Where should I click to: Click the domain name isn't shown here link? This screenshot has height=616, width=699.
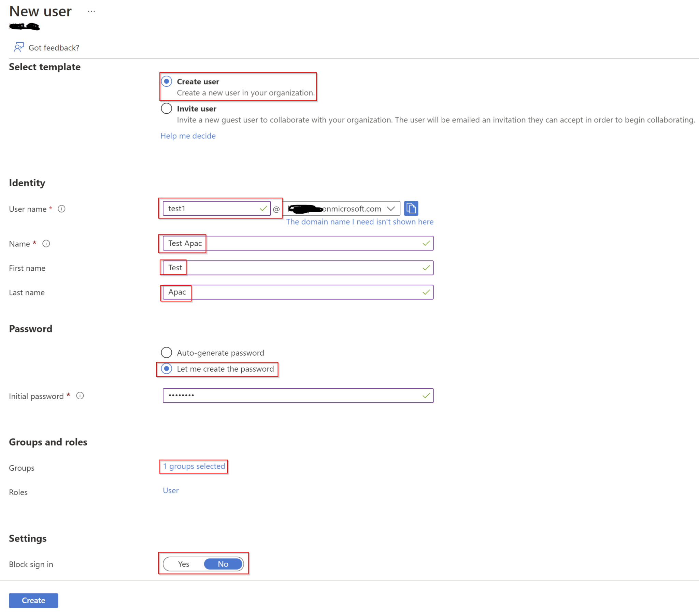coord(360,221)
